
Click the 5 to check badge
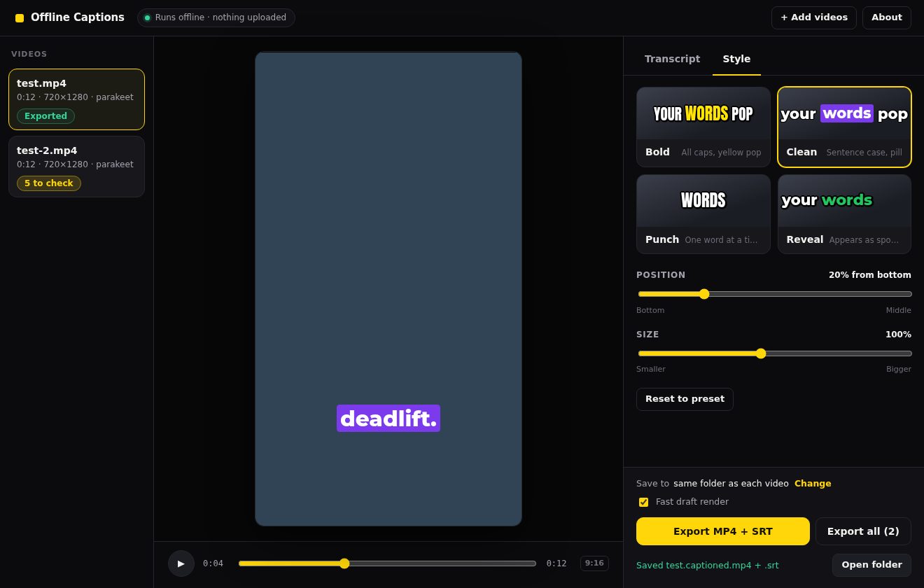[49, 183]
